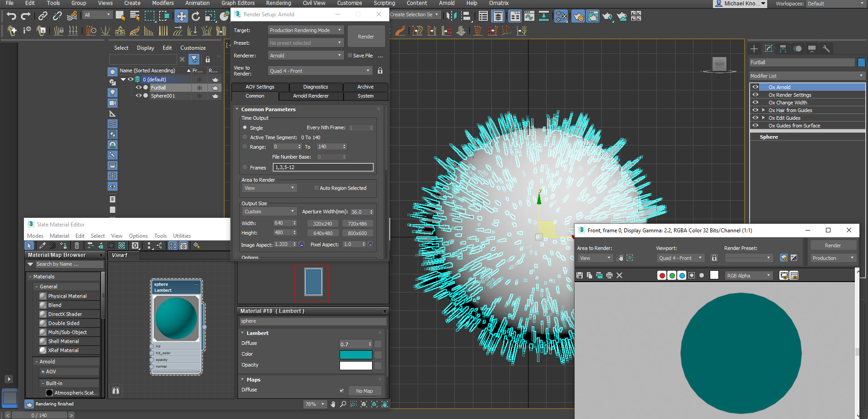The width and height of the screenshot is (868, 419).
Task: Click the Add Hair to Selection Ornatrix icon
Action: click(x=12, y=31)
